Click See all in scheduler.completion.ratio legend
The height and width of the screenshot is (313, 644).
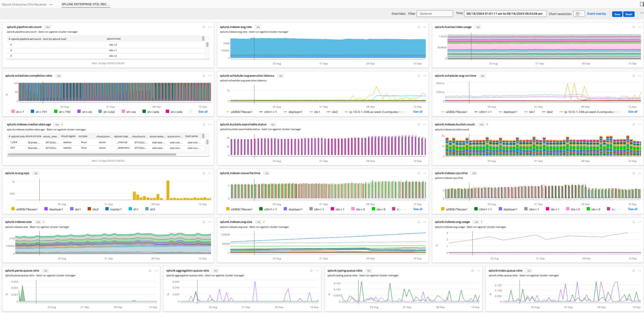point(203,112)
